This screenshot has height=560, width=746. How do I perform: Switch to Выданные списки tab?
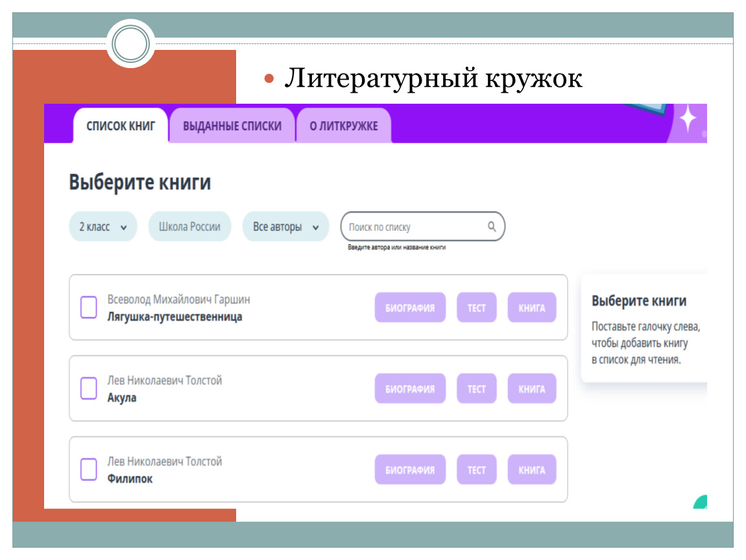232,126
